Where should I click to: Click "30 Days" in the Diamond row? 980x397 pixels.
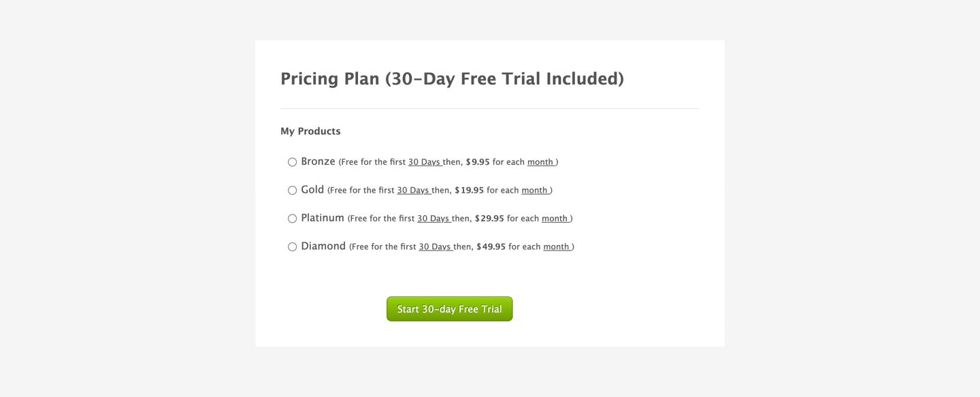[x=435, y=247]
